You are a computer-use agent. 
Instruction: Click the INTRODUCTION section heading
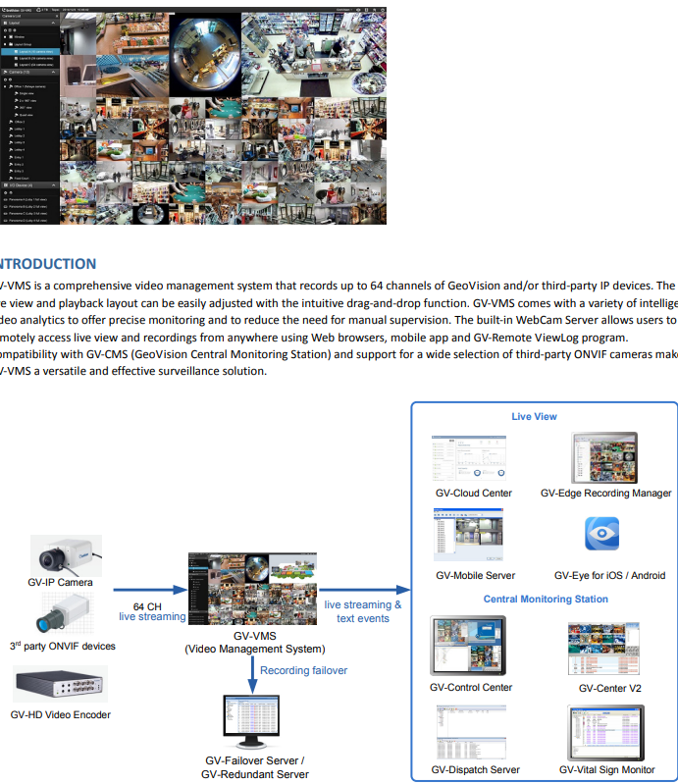coord(47,264)
